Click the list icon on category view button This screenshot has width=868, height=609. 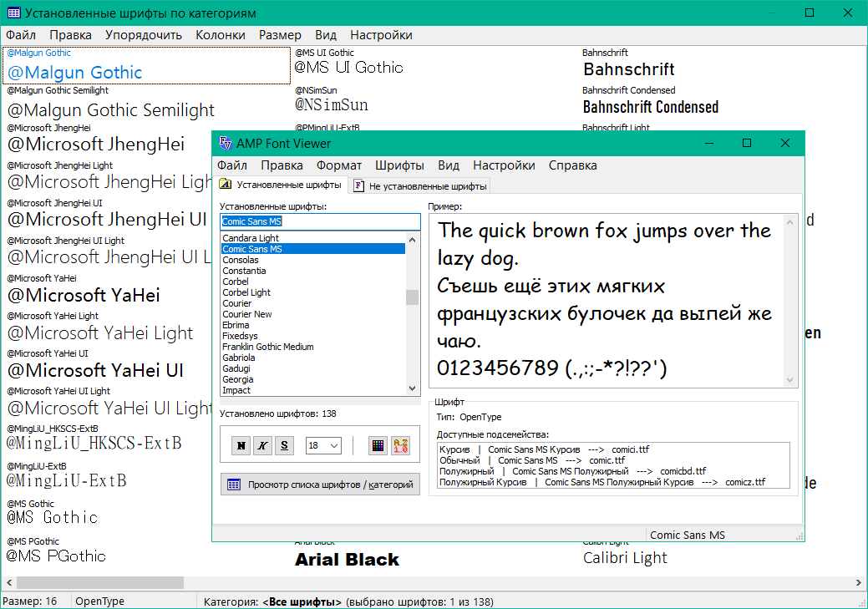point(234,485)
